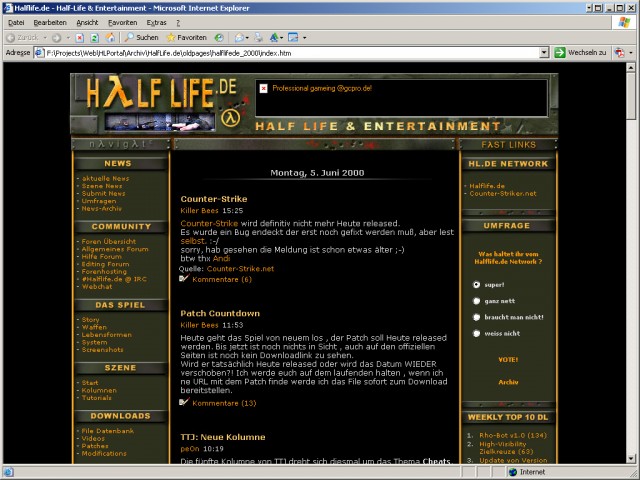The width and height of the screenshot is (640, 480).
Task: Open the Extras menu
Action: pyautogui.click(x=156, y=23)
